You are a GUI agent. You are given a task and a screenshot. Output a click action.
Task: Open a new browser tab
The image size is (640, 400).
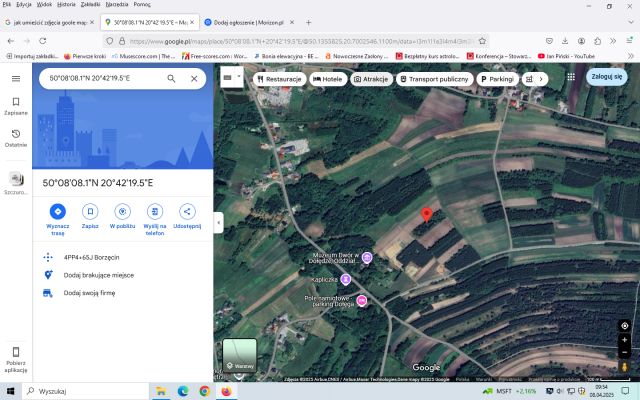click(x=309, y=22)
